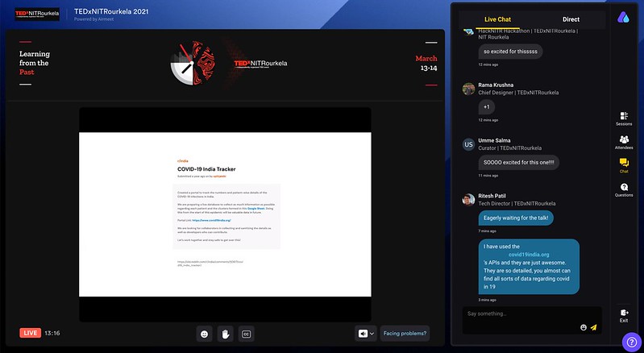The height and width of the screenshot is (353, 644).
Task: Send the chat message with arrow icon
Action: (593, 327)
